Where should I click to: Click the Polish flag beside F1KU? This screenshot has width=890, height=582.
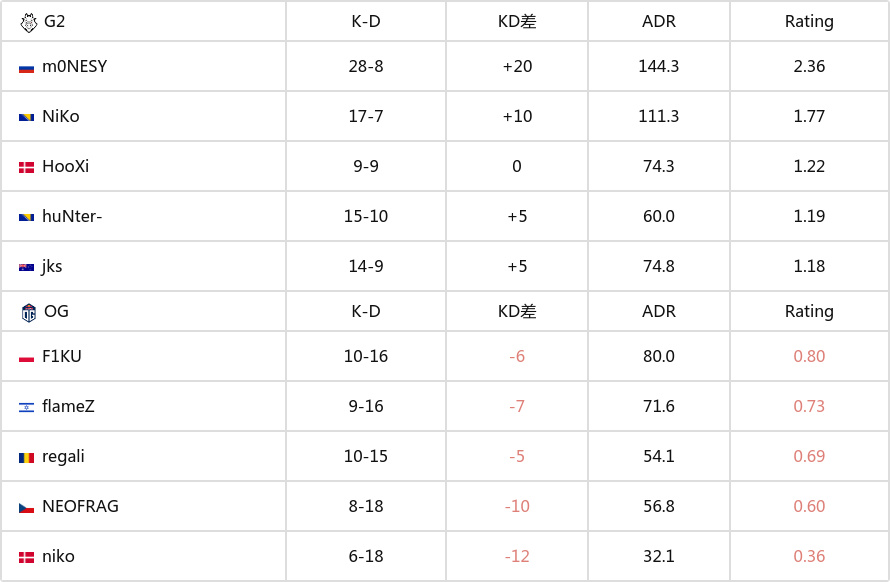click(27, 358)
